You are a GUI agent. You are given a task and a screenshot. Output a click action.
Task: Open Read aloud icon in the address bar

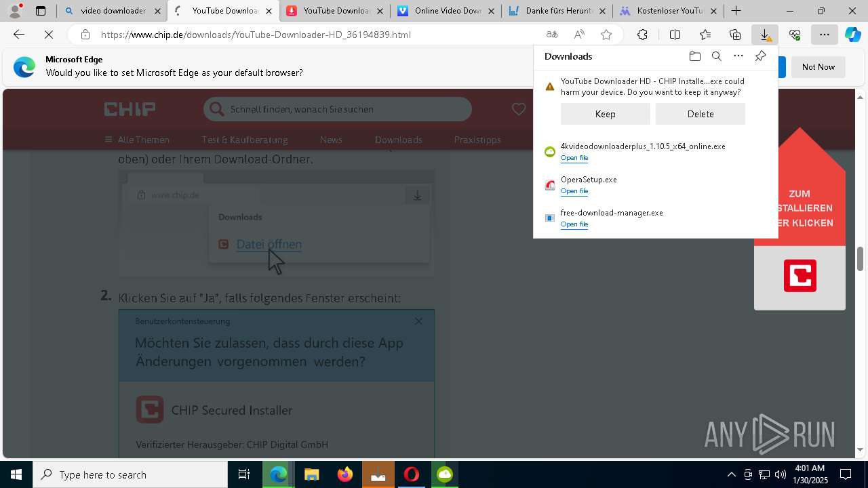[x=579, y=35]
